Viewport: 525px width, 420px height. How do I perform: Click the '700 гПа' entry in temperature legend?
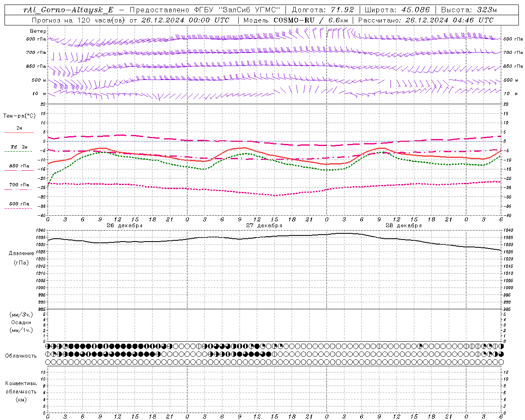click(x=19, y=185)
